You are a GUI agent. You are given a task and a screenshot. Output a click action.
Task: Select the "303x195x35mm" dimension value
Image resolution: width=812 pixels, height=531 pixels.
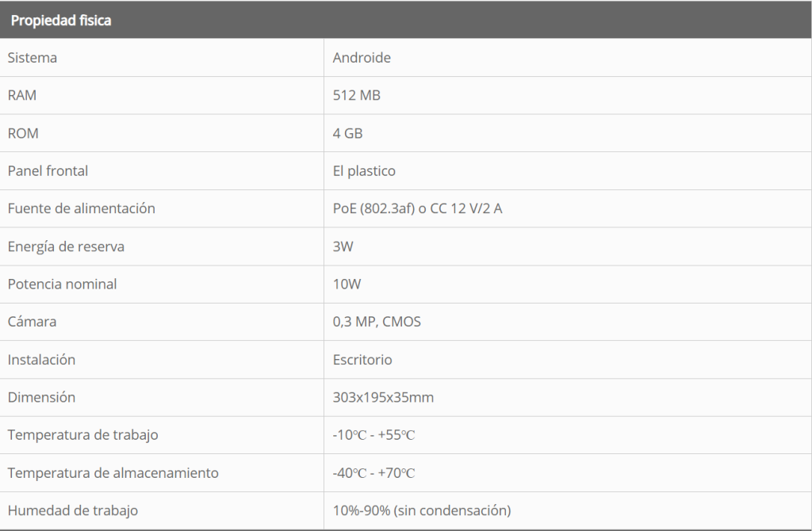point(383,397)
